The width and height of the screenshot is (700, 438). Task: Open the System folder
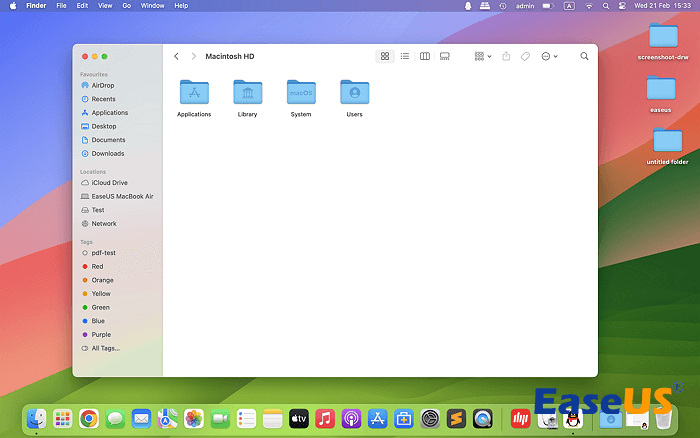301,92
